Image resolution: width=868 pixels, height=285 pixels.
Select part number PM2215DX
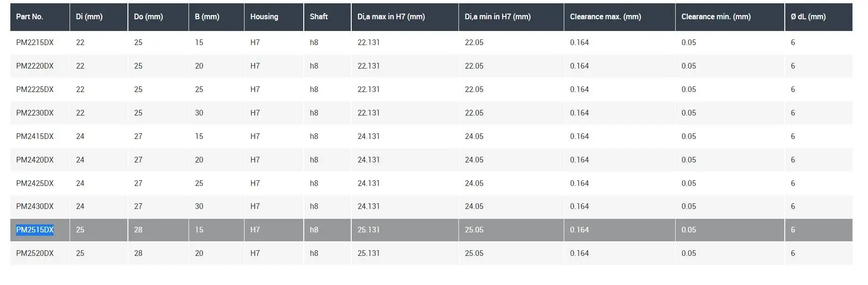[35, 43]
